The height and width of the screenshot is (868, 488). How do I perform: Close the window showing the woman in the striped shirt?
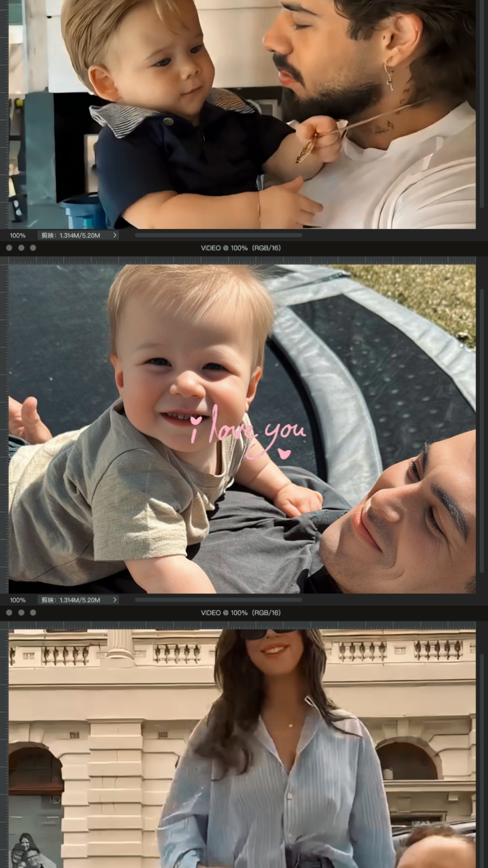pos(9,612)
